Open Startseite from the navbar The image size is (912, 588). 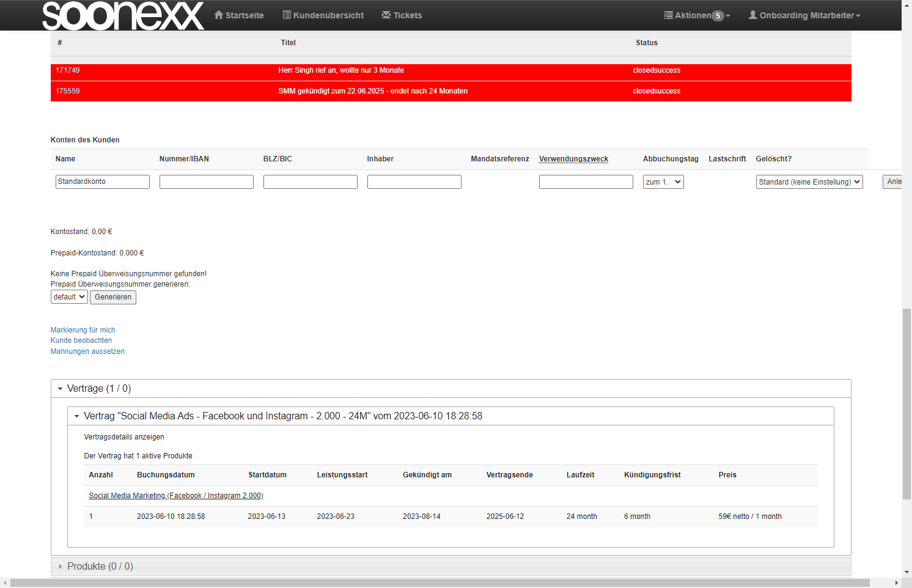pyautogui.click(x=239, y=15)
